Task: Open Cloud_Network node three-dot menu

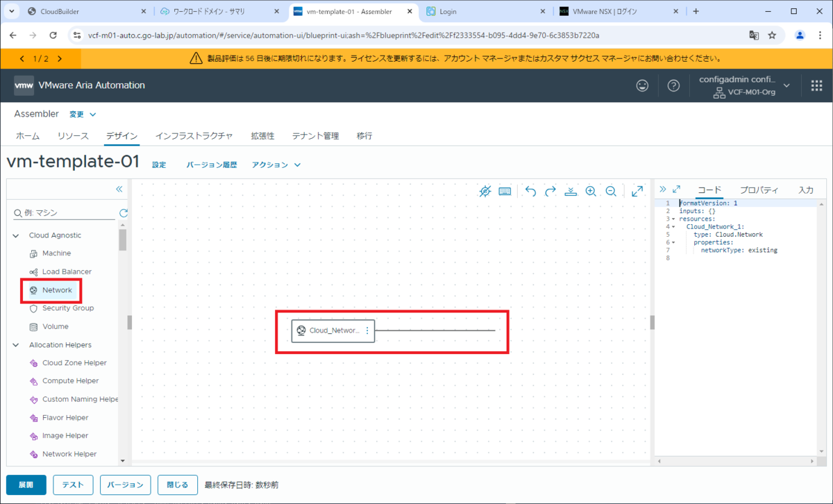Action: 367,331
